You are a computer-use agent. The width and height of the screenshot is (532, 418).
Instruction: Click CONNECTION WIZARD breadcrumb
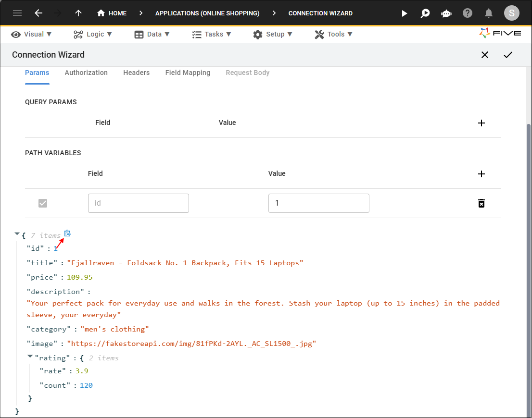point(320,13)
